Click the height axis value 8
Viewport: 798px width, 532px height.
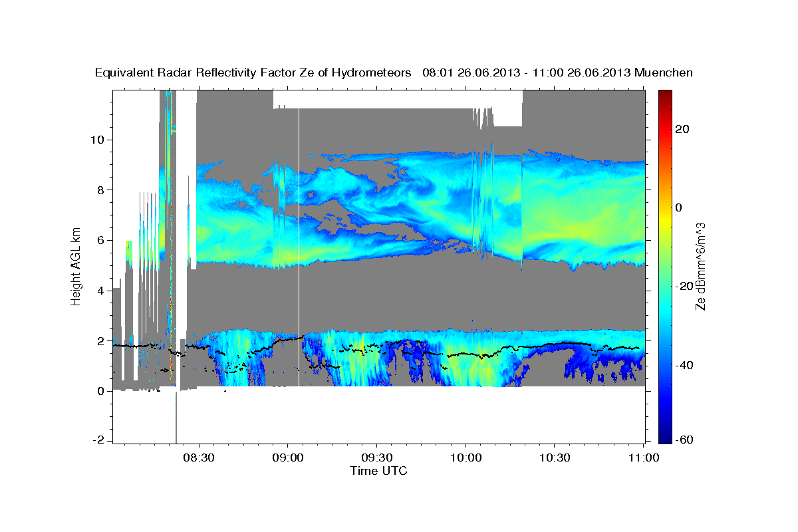click(102, 190)
